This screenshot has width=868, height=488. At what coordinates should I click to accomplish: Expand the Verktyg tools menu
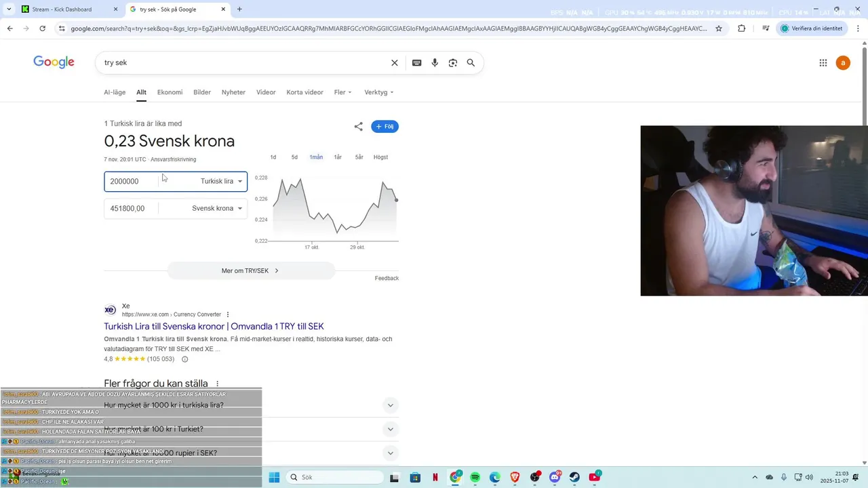[x=378, y=92]
